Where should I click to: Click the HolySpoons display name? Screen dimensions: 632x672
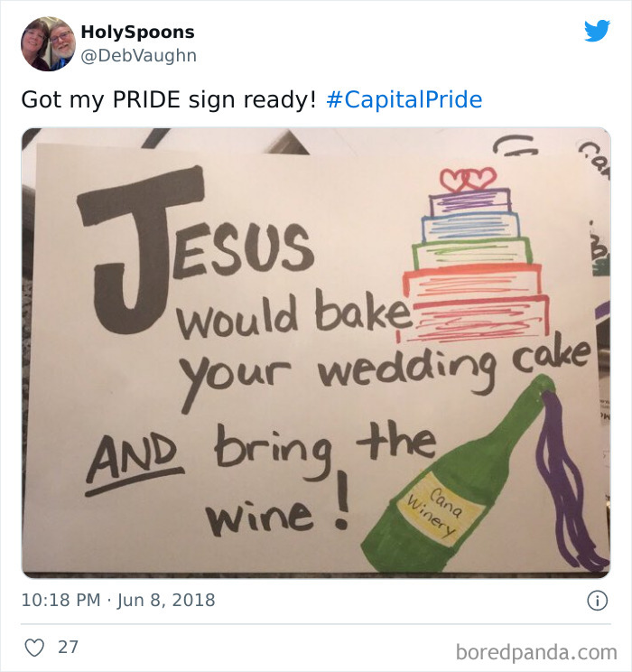point(137,32)
